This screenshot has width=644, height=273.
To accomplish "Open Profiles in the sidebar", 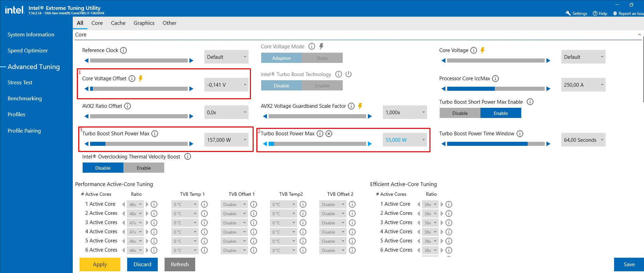I will click(x=16, y=114).
